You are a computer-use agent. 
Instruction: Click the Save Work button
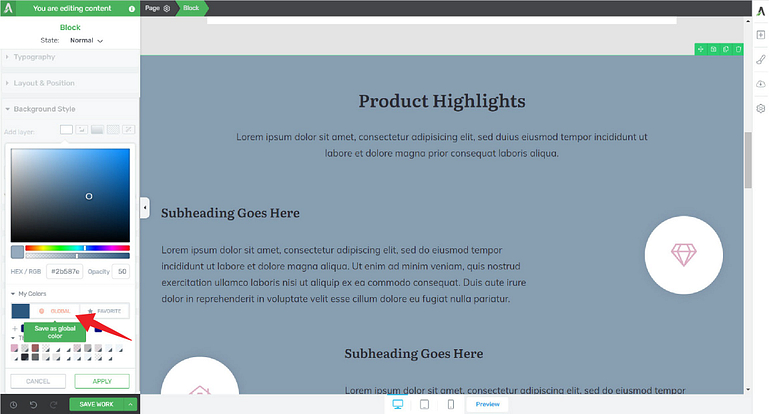click(x=97, y=404)
